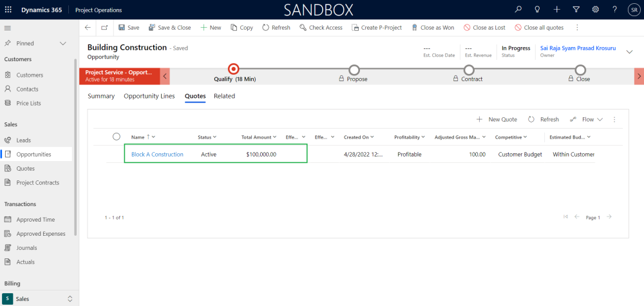The width and height of the screenshot is (644, 306).
Task: Switch to the Quotes tab
Action: tap(195, 96)
